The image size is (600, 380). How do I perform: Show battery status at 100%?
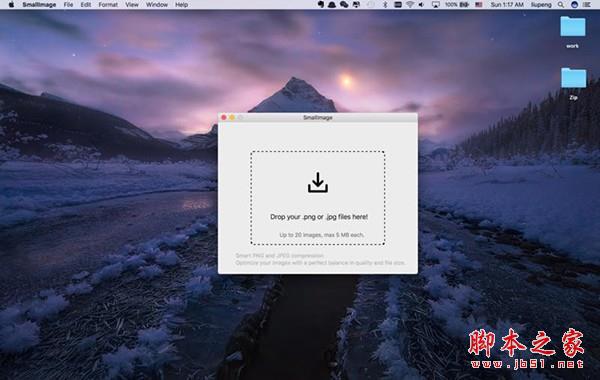(x=457, y=5)
